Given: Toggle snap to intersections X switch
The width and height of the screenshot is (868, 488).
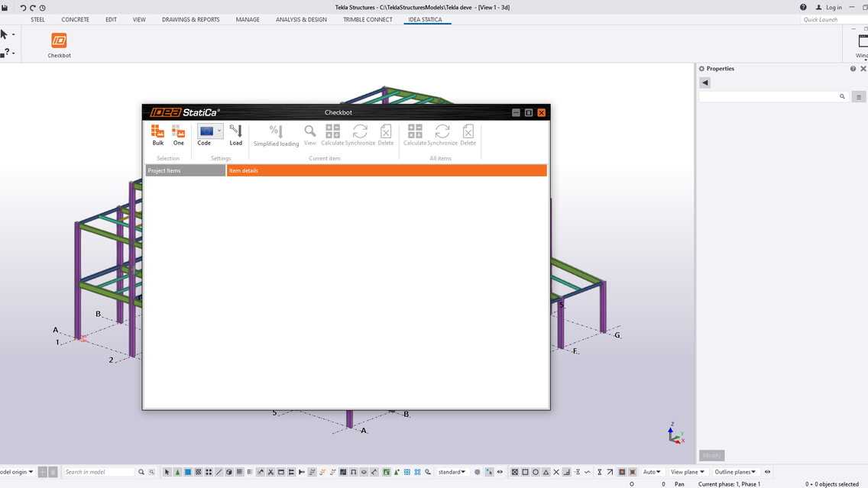Looking at the screenshot, I should 556,472.
